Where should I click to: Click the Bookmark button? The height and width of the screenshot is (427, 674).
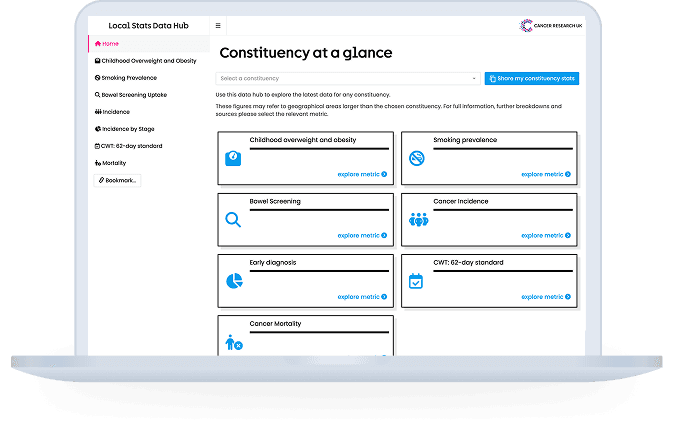[x=117, y=180]
